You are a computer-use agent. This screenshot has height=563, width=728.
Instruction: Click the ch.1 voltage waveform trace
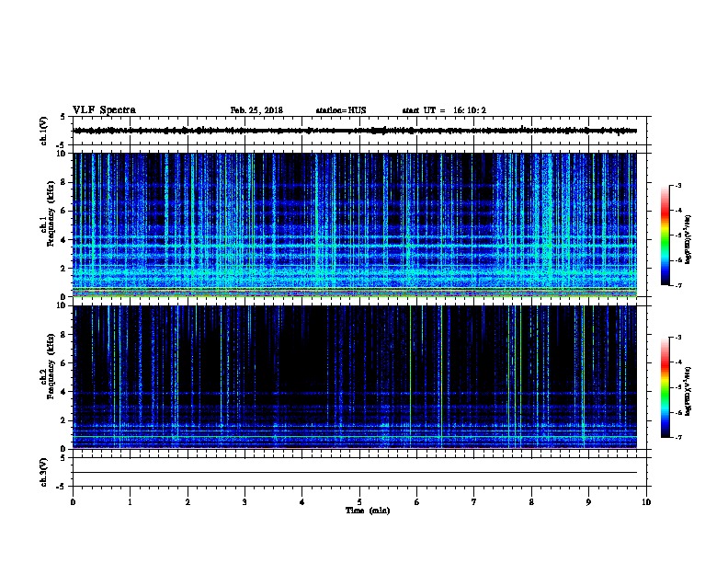(355, 131)
